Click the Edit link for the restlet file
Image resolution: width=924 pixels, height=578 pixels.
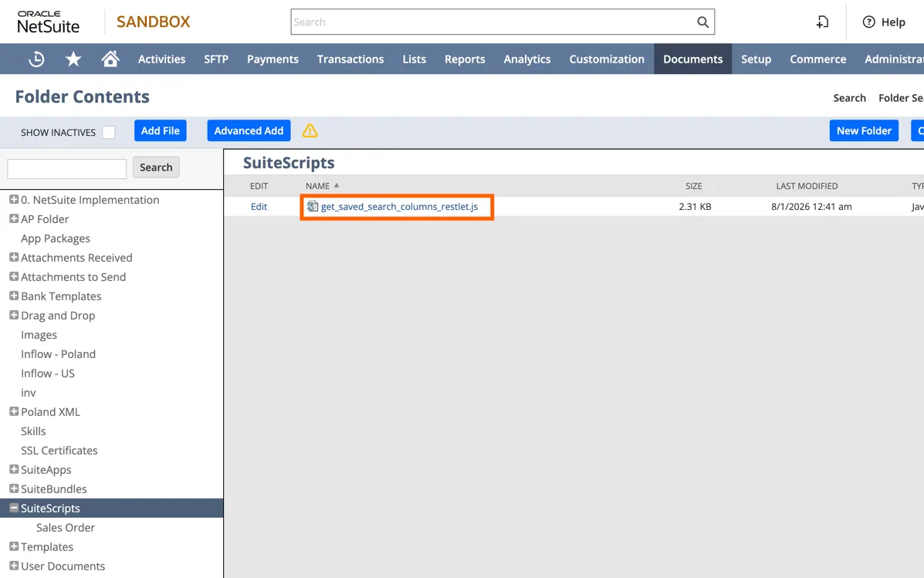point(259,206)
